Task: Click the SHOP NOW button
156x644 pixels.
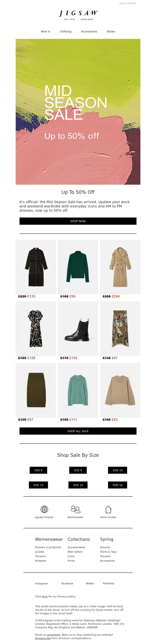Action: (x=78, y=221)
